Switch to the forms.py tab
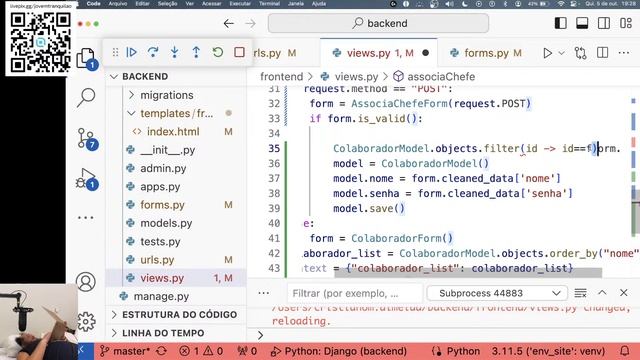The image size is (640, 360). [487, 53]
